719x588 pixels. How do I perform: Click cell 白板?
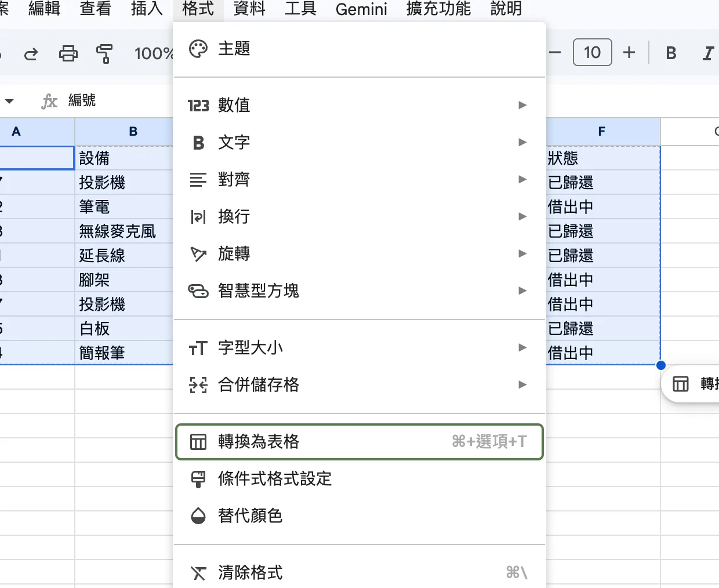[124, 328]
